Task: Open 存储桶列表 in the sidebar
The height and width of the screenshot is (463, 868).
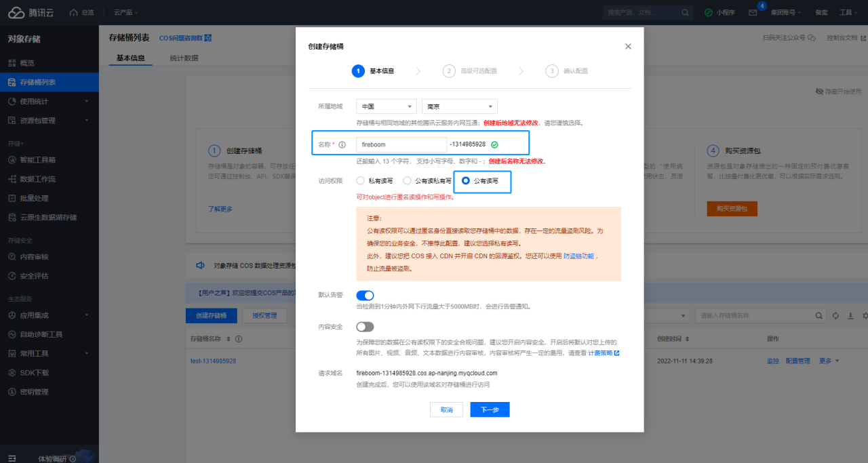Action: (x=38, y=82)
